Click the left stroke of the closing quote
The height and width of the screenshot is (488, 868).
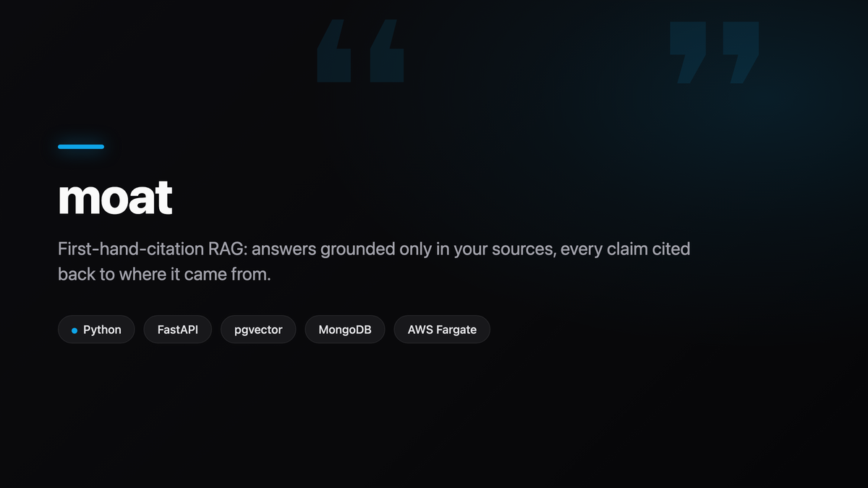click(688, 52)
